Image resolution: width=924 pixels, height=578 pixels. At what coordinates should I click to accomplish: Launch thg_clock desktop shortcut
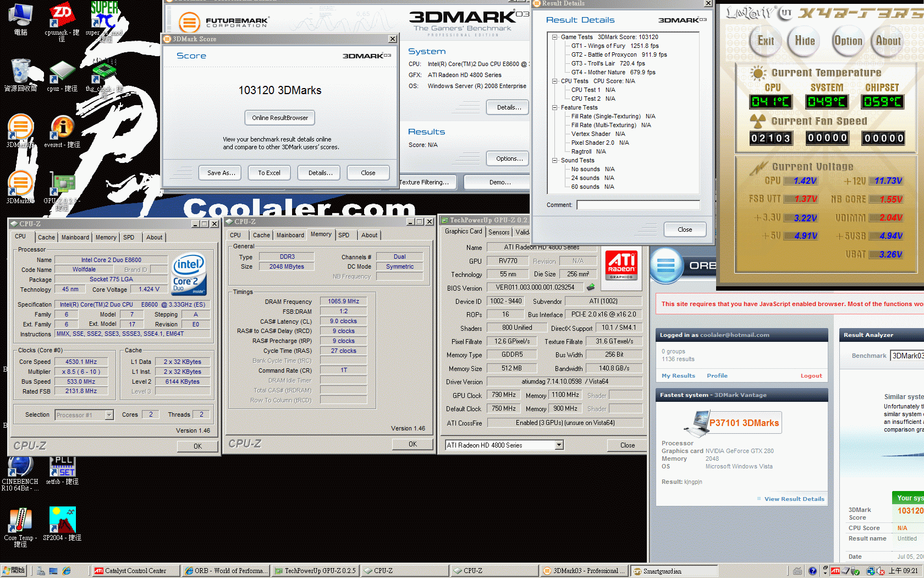coord(104,77)
